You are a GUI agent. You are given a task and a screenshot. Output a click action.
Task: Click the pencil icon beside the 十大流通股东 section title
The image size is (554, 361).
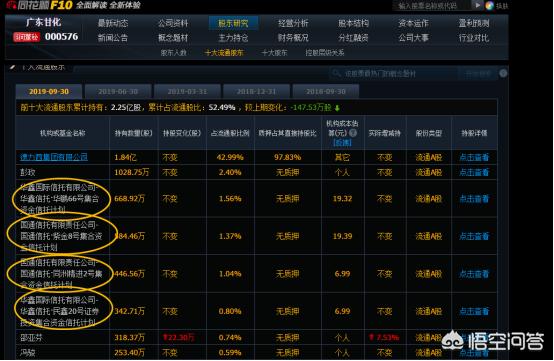12,67
